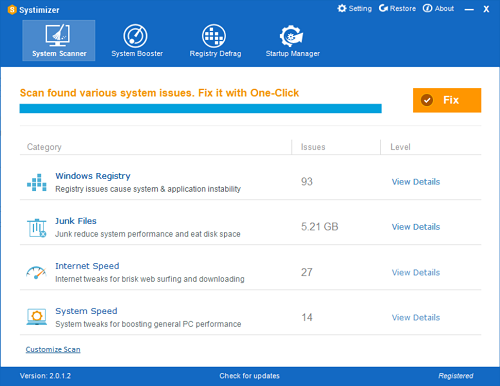This screenshot has height=386, width=500.
Task: Click the Windows Registry category icon
Action: coord(37,182)
